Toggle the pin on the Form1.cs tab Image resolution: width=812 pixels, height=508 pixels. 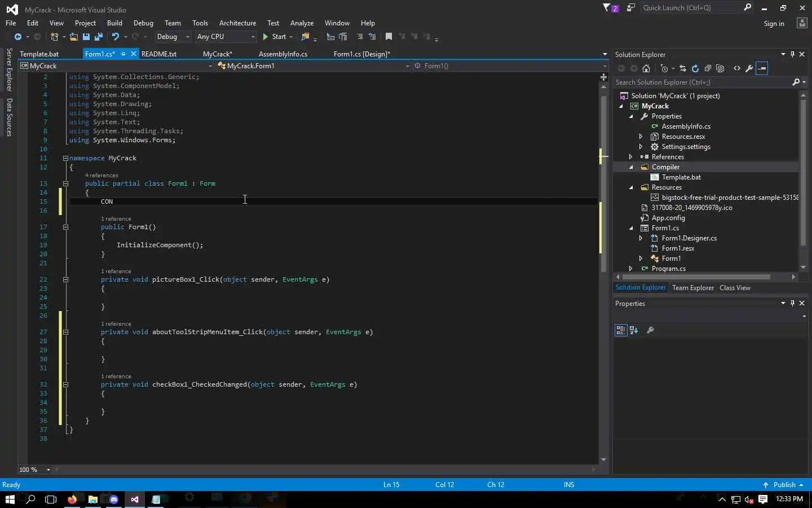[123, 54]
